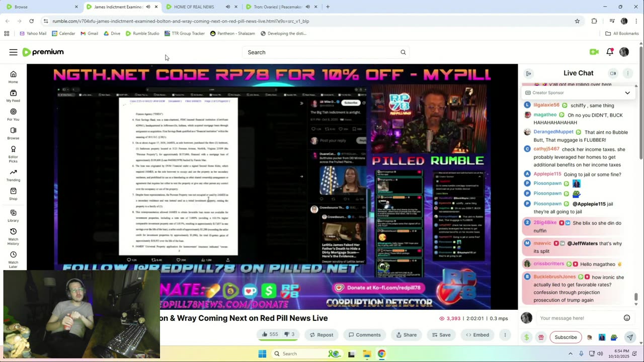Open the All Bookmarks folder

[x=622, y=34]
